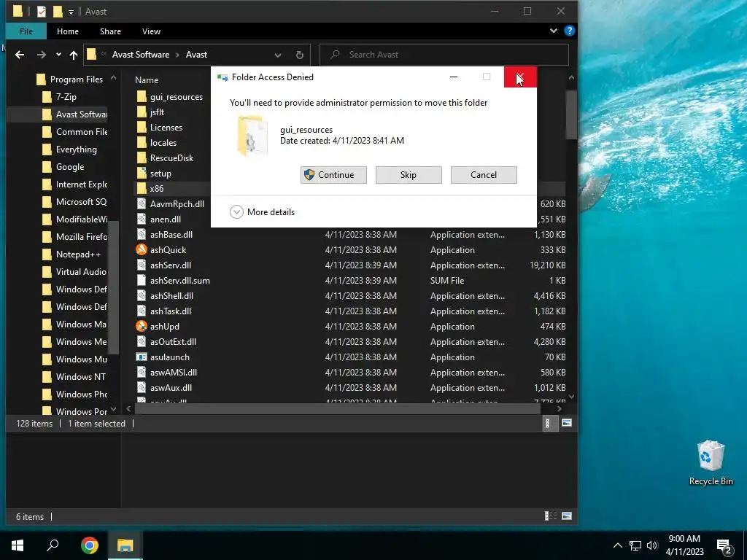Show hidden tray icons chevron

click(x=617, y=545)
